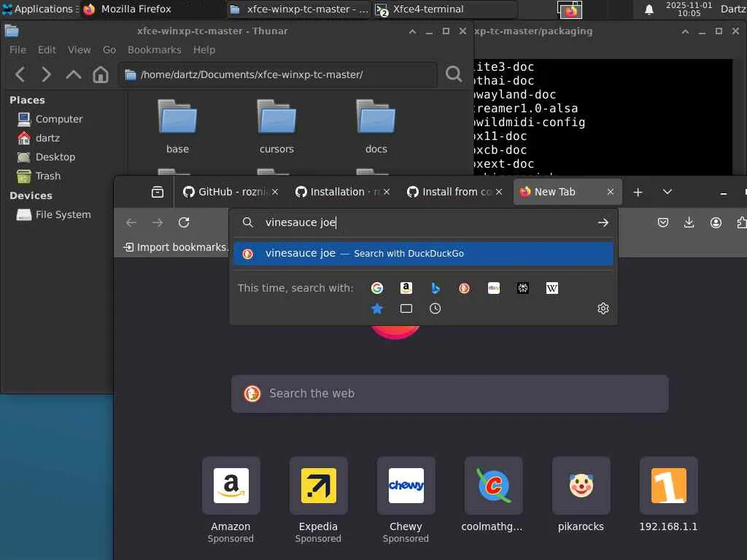
Task: Open Thunar Help menu
Action: [204, 50]
